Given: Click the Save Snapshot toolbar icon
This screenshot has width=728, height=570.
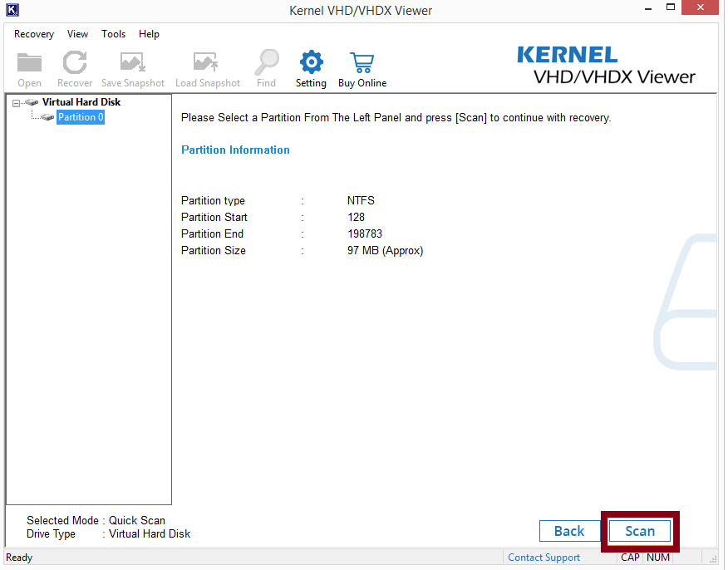Looking at the screenshot, I should 133,62.
